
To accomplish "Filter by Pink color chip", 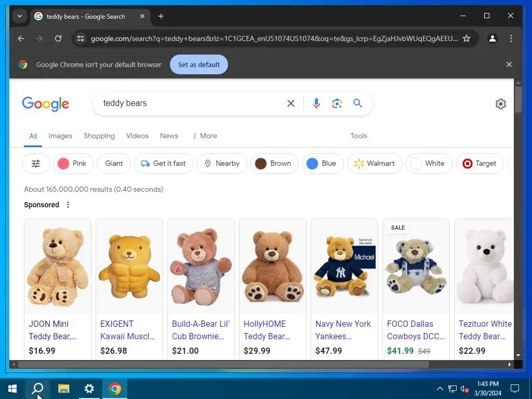I will click(73, 164).
